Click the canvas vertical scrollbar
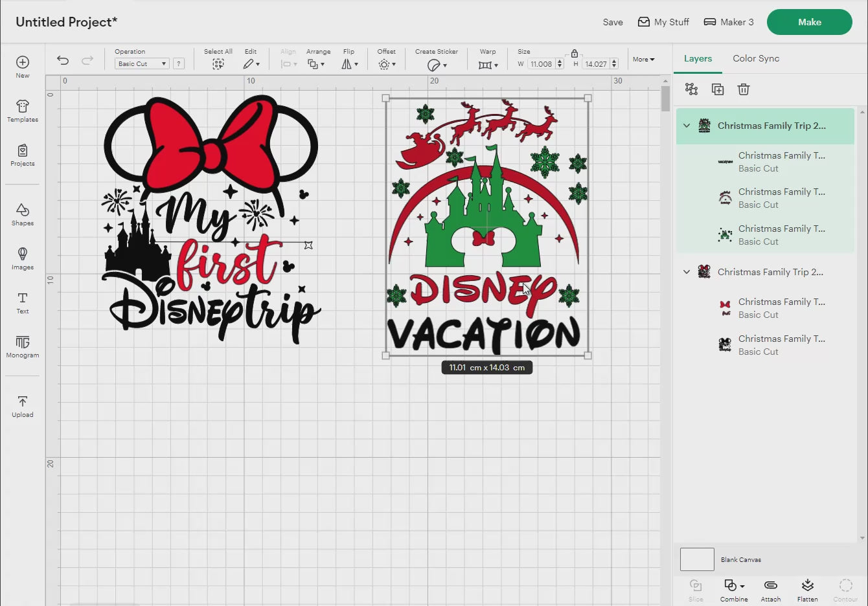 pos(665,99)
